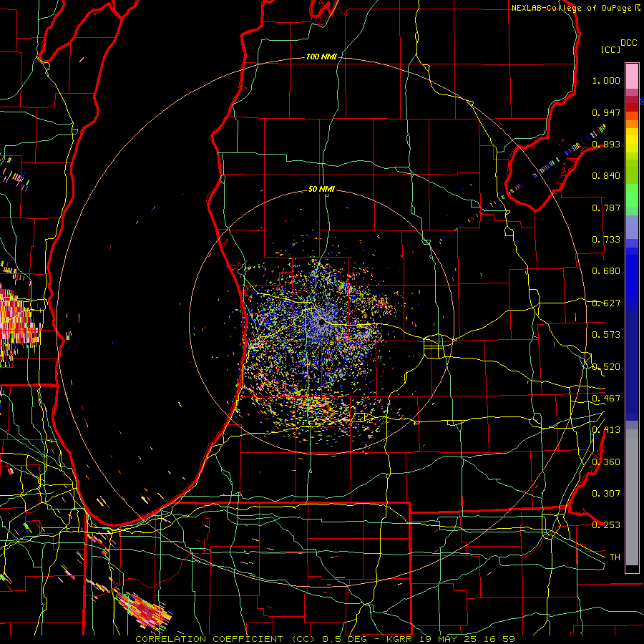This screenshot has height=644, width=644.
Task: Click the 0.573 value on the color scale
Action: click(606, 335)
